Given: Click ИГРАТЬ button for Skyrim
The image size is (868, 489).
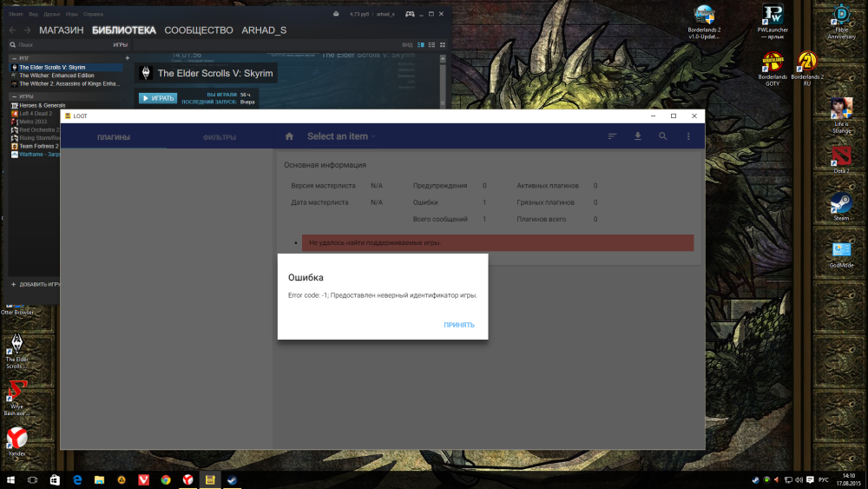Looking at the screenshot, I should pyautogui.click(x=158, y=98).
